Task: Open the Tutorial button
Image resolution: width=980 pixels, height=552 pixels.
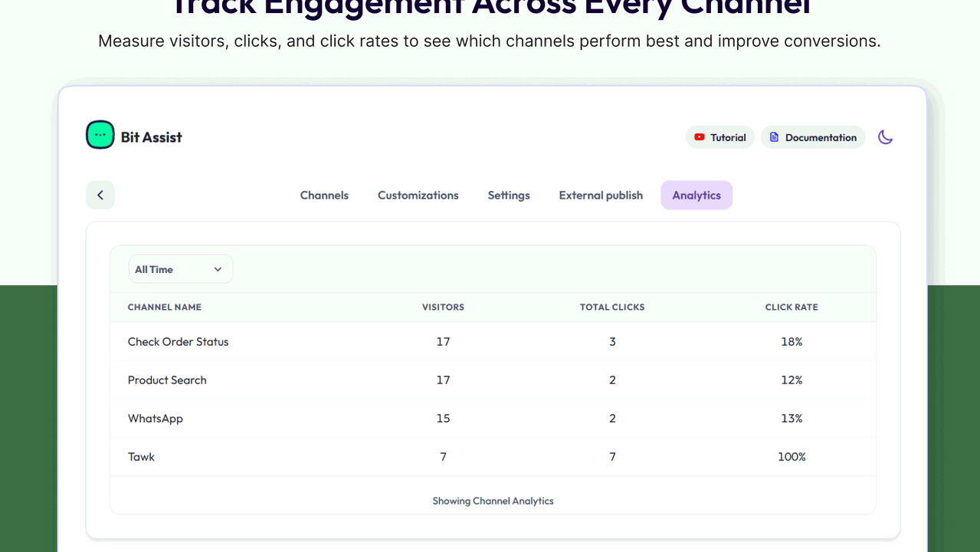Action: coord(720,137)
